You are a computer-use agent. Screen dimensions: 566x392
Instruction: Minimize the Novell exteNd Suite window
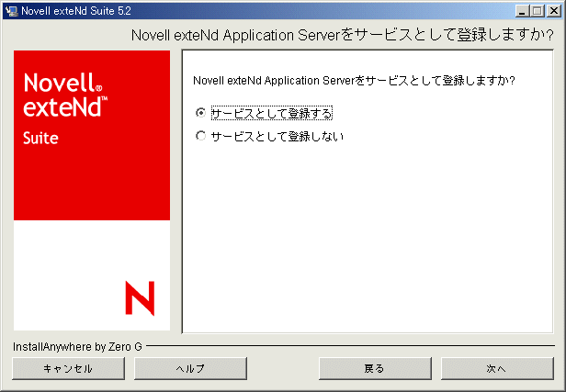coord(522,11)
